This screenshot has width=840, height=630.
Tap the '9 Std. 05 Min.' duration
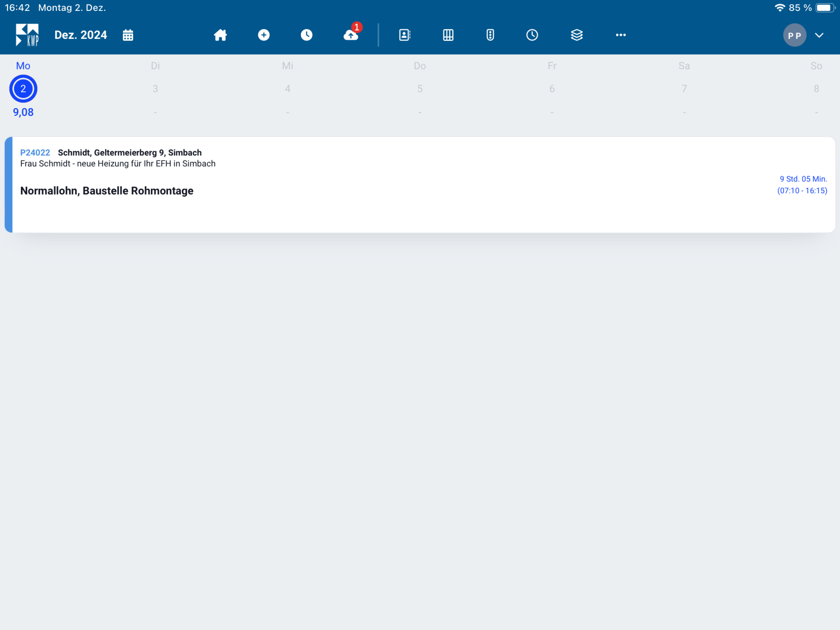pyautogui.click(x=803, y=179)
